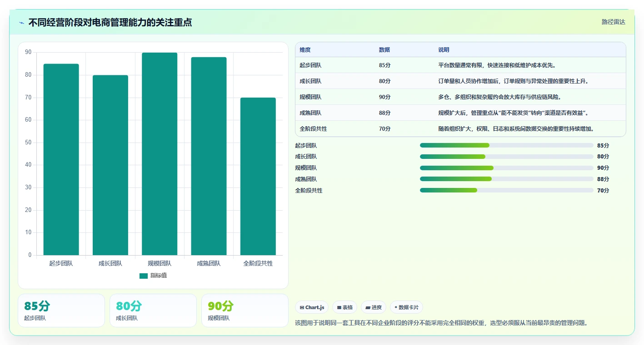Click the 指标值 legend text
The image size is (644, 345).
coord(159,276)
